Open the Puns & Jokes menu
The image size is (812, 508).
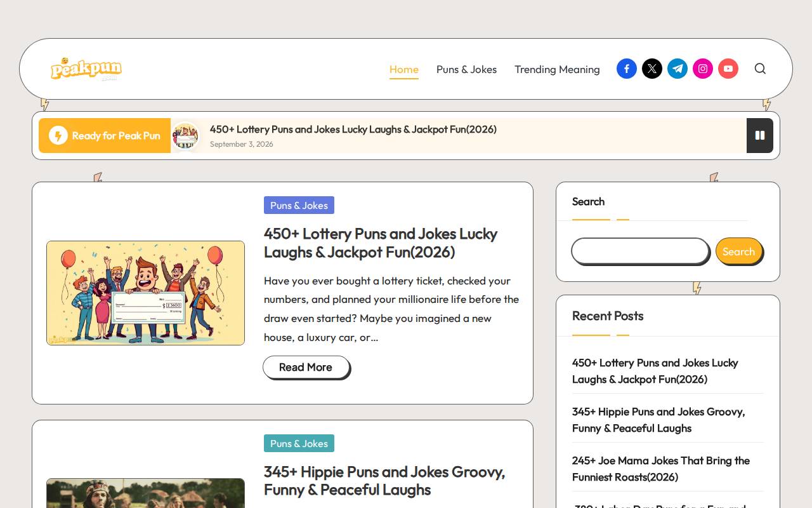click(x=466, y=69)
